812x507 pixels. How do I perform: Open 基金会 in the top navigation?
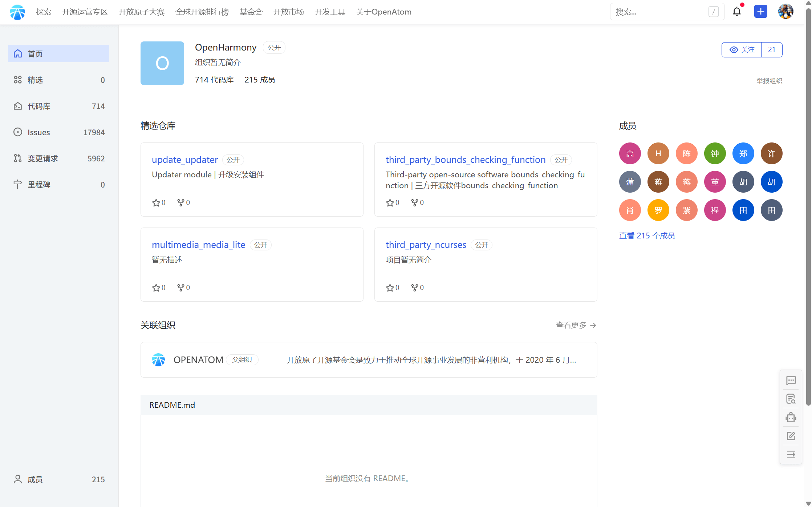point(251,12)
